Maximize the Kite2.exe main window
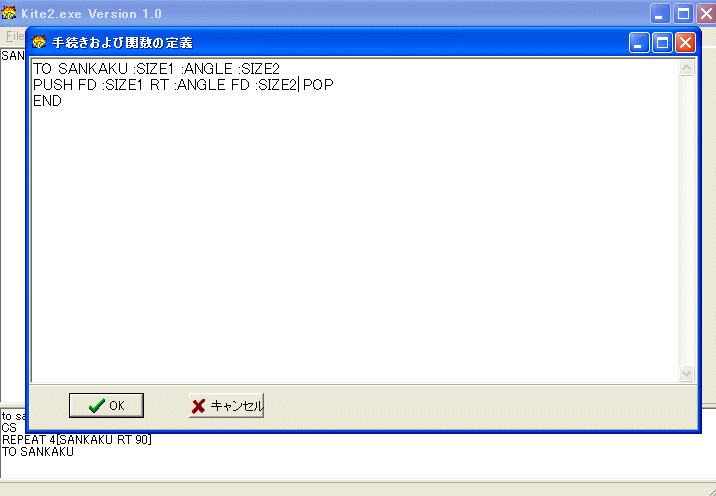Screen dimensions: 716x496 pyautogui.click(x=683, y=14)
